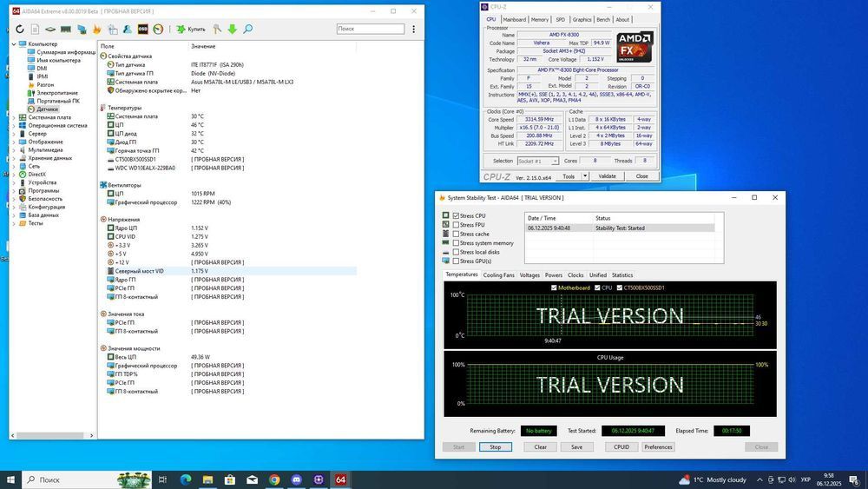
Task: Click the Поиск search field in AIDA64
Action: tap(371, 29)
